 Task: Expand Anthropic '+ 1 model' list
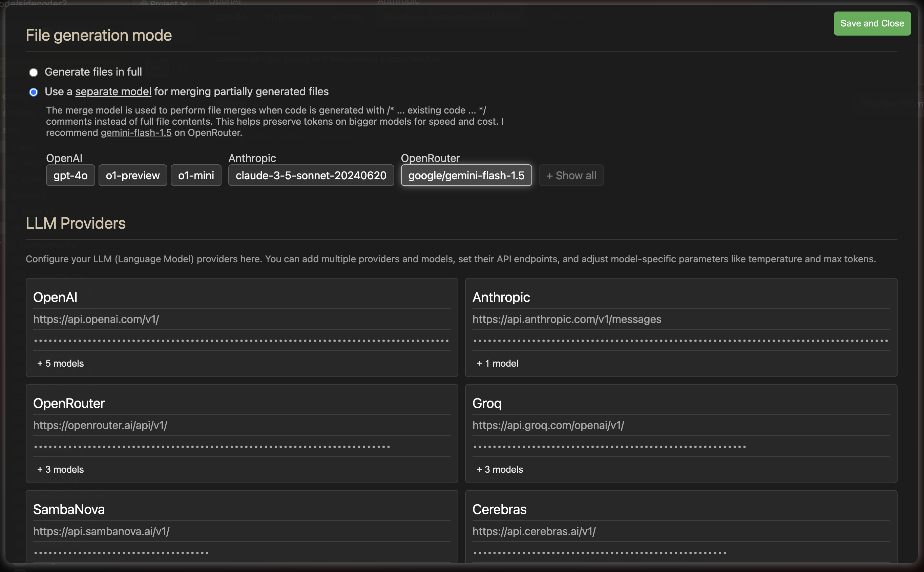pyautogui.click(x=497, y=363)
